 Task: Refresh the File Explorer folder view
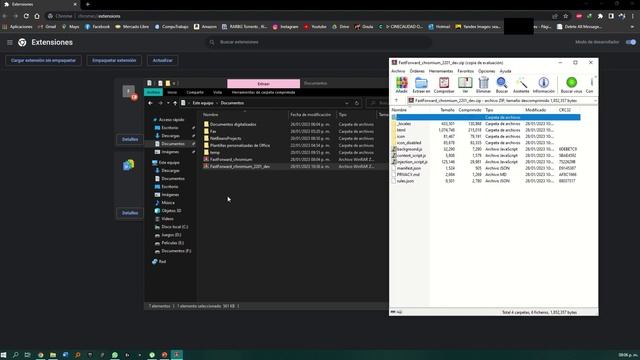tap(357, 103)
